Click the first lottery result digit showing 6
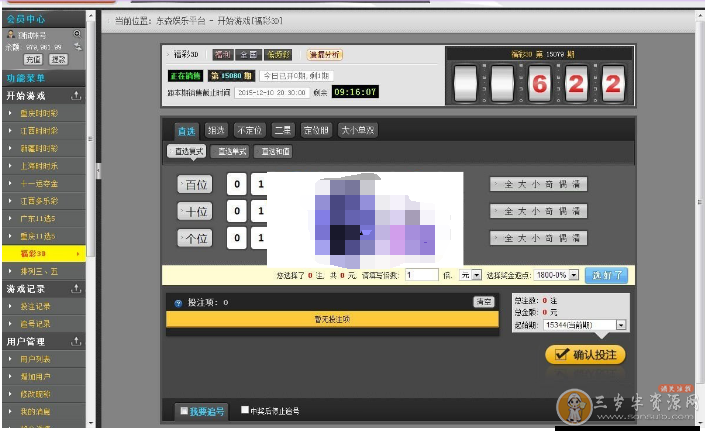 point(540,84)
